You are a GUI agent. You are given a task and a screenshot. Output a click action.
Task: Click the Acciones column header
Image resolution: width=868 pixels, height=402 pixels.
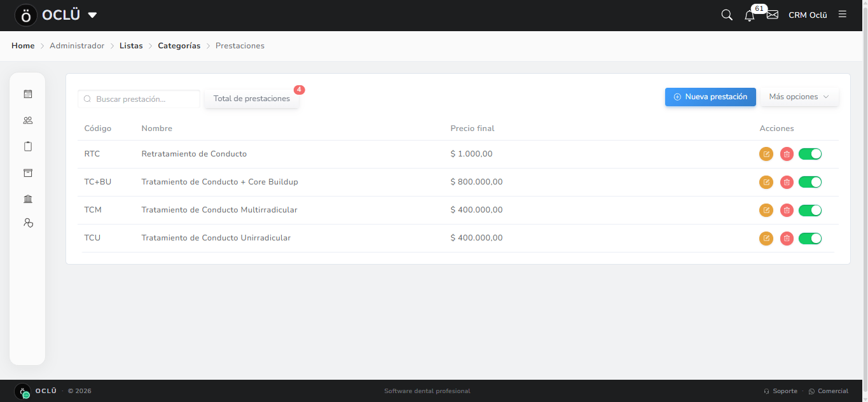[777, 128]
